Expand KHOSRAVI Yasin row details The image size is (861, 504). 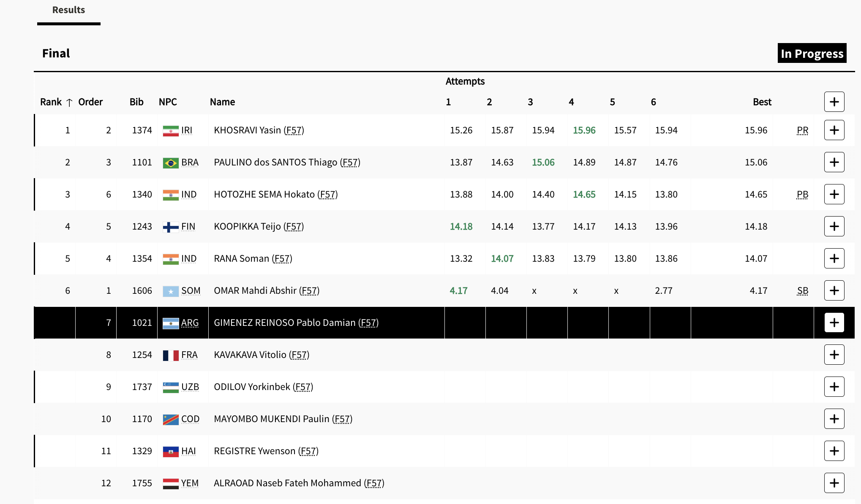(834, 130)
